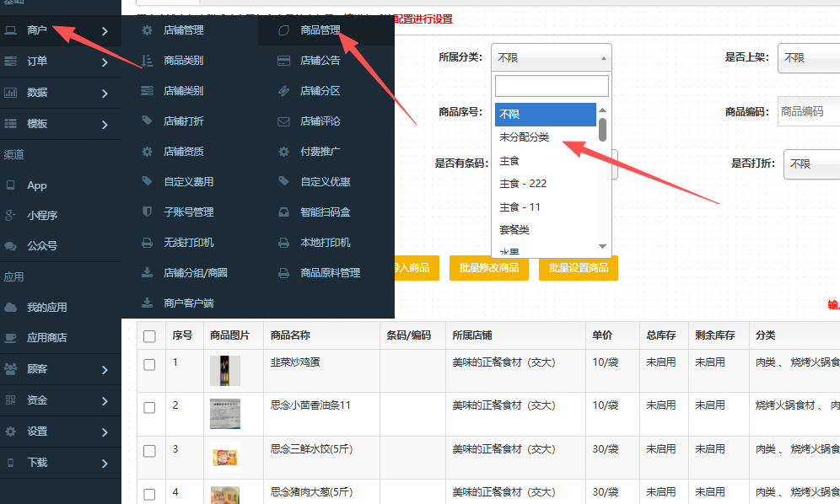The image size is (840, 504).
Task: Tick the select-all checkbox in table header
Action: point(149,336)
